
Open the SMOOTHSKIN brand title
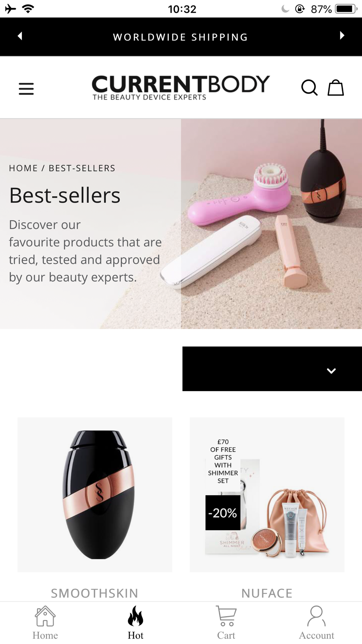94,593
